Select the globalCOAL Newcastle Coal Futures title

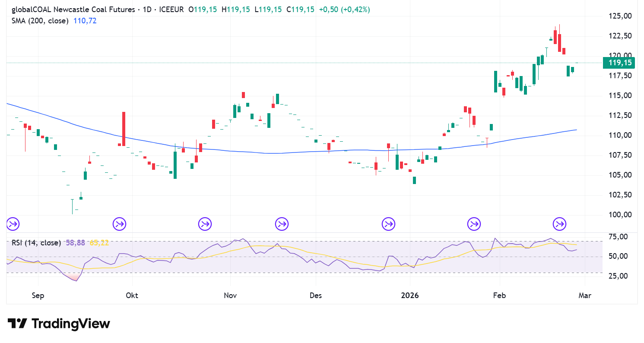tap(73, 10)
